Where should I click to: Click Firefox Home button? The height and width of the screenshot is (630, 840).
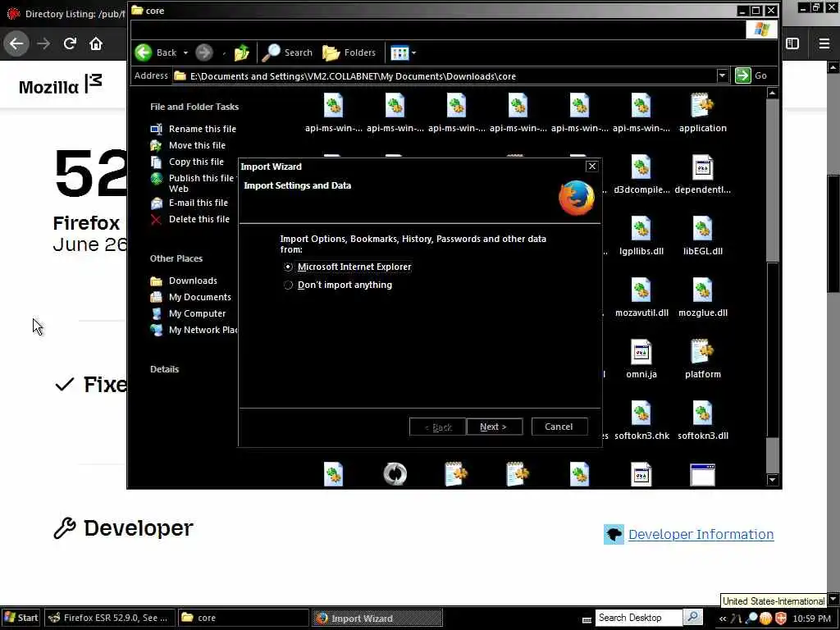(96, 43)
